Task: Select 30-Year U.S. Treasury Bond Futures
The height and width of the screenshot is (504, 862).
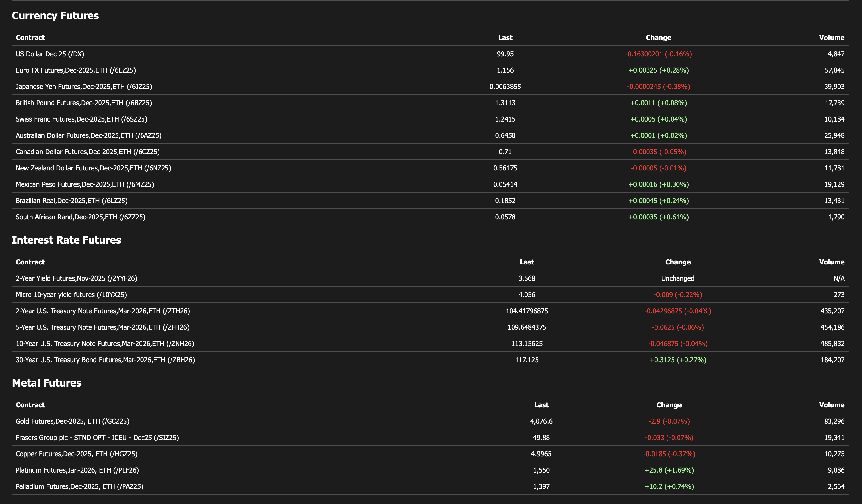Action: coord(105,360)
